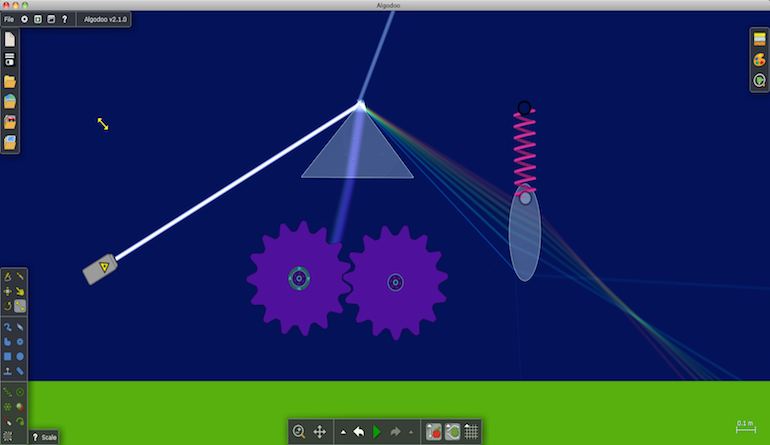Open the folder icon with red car
This screenshot has height=445, width=770.
point(10,122)
